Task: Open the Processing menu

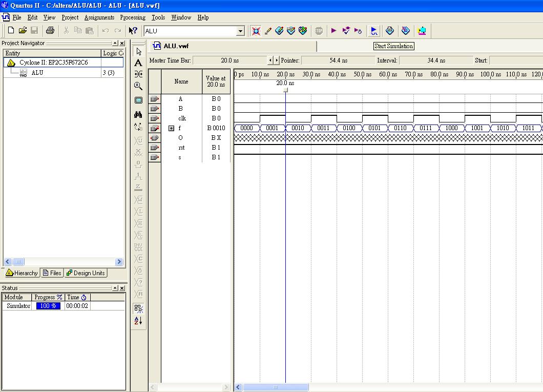Action: [x=133, y=17]
